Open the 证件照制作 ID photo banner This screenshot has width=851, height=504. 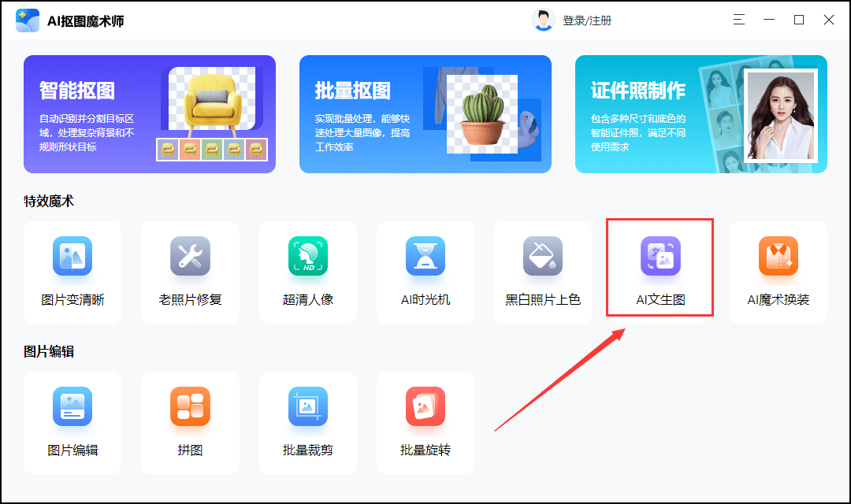click(700, 114)
